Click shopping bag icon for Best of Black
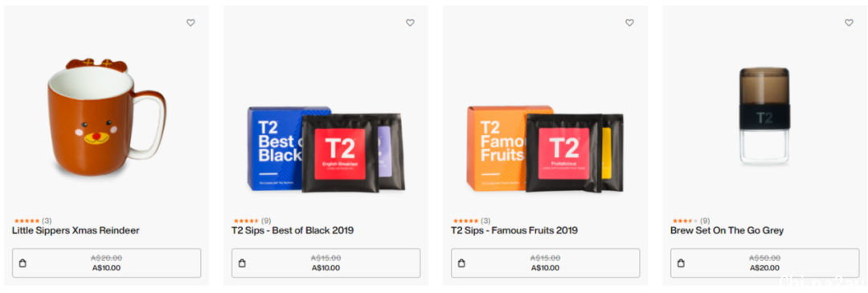This screenshot has height=293, width=868. [242, 263]
